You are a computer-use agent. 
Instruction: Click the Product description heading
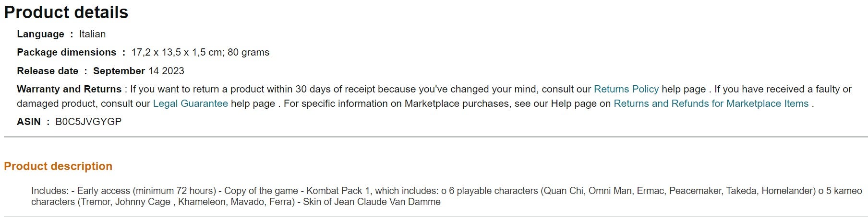[58, 166]
